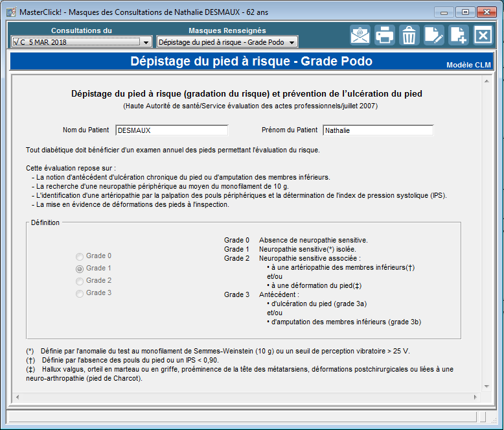Image resolution: width=504 pixels, height=430 pixels.
Task: Choose the Grade 2 option
Action: (80, 281)
